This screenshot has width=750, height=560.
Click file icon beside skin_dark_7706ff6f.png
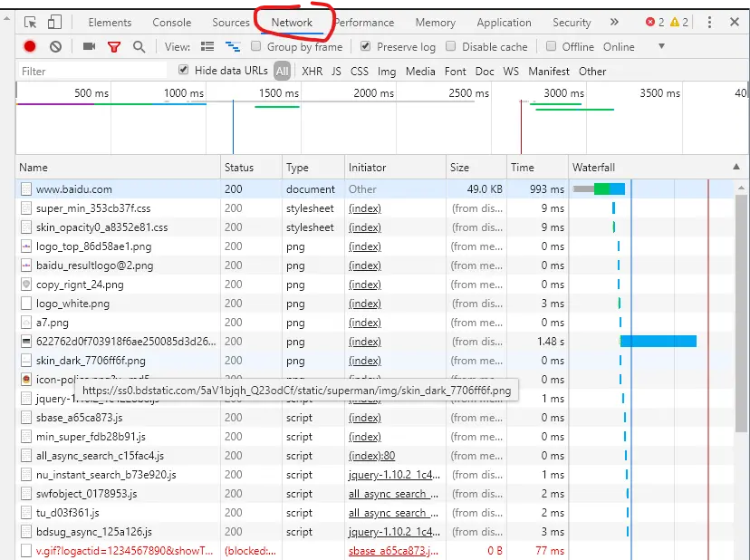[x=26, y=361]
